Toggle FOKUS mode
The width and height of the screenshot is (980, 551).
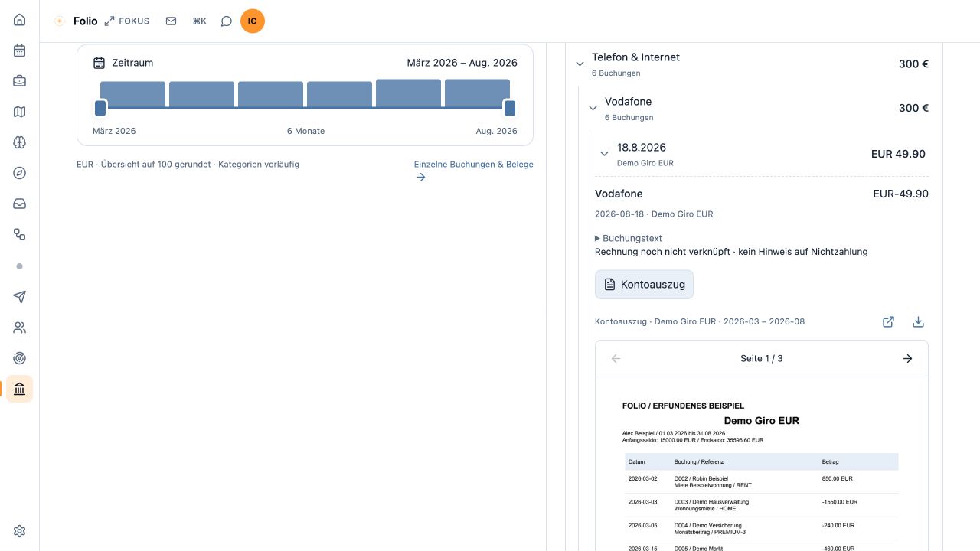pyautogui.click(x=127, y=21)
